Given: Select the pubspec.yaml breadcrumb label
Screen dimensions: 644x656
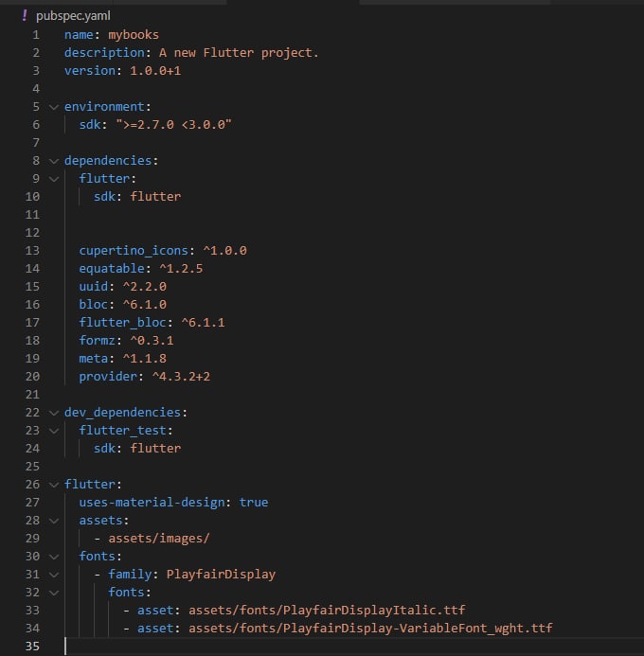Looking at the screenshot, I should pos(73,16).
